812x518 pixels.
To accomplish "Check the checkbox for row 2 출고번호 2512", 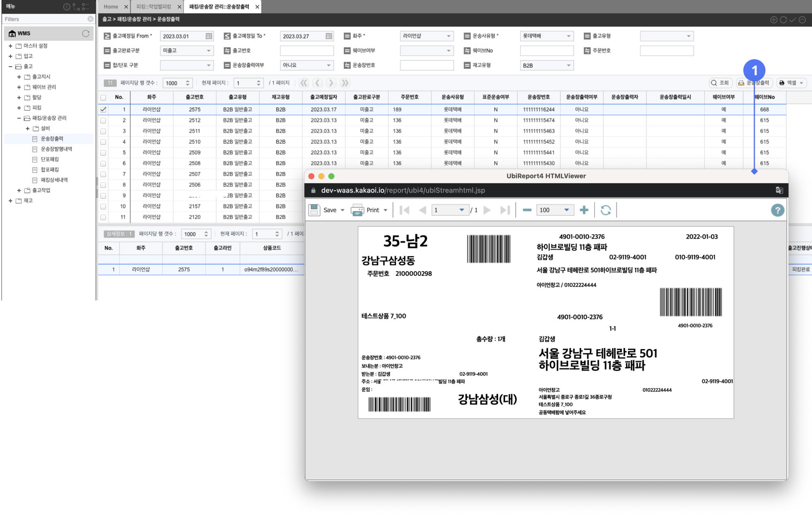I will coord(104,120).
